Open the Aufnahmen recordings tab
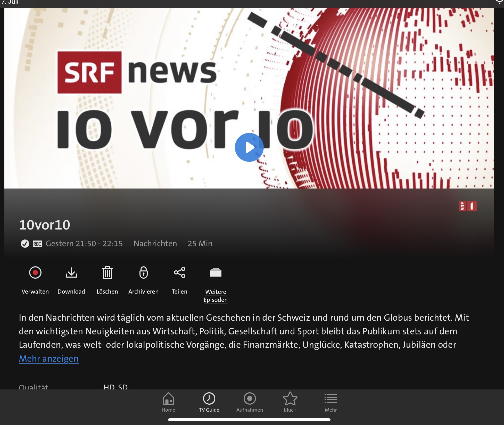The height and width of the screenshot is (425, 504). [250, 402]
